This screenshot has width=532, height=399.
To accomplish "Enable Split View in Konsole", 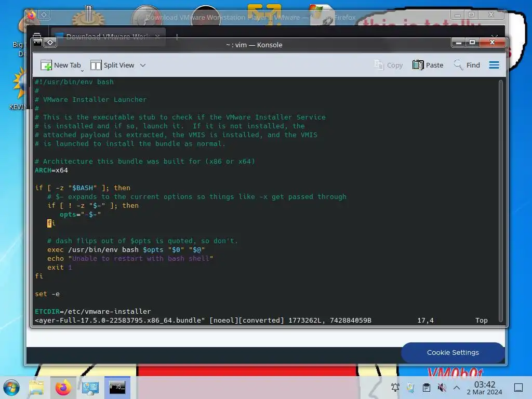I will tap(112, 65).
